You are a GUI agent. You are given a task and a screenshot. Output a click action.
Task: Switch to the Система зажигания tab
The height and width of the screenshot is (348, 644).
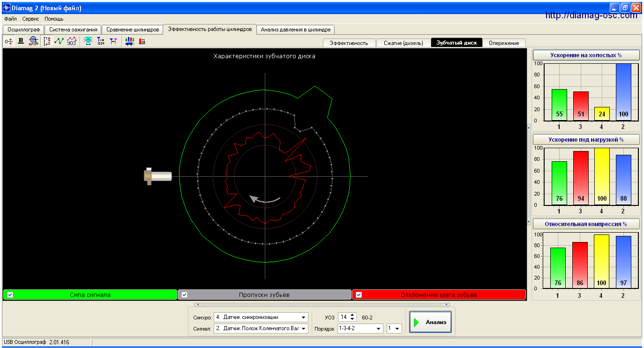pyautogui.click(x=73, y=30)
